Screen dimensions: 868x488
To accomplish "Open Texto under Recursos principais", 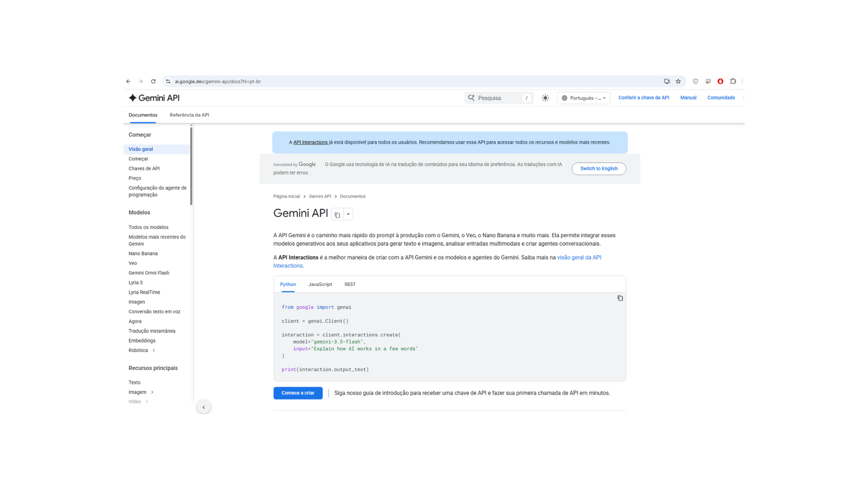I will (134, 383).
